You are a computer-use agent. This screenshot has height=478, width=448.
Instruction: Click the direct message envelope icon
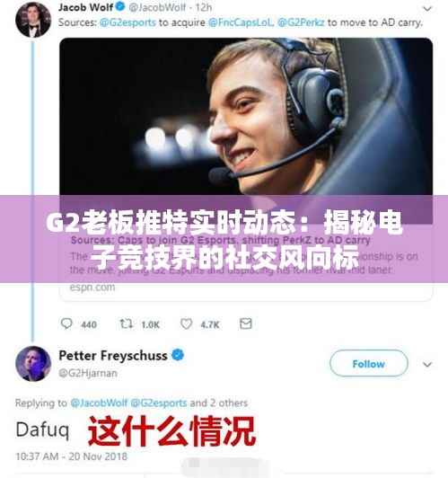(x=245, y=323)
